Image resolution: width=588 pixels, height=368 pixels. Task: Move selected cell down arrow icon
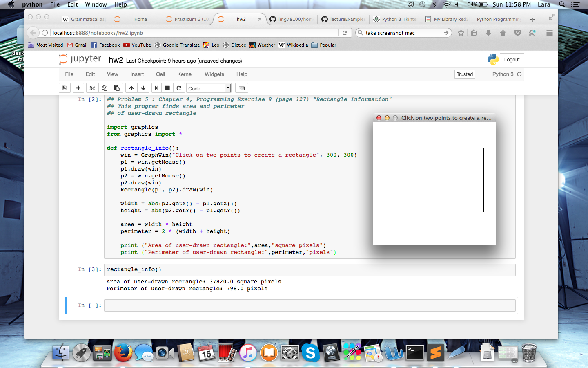143,88
